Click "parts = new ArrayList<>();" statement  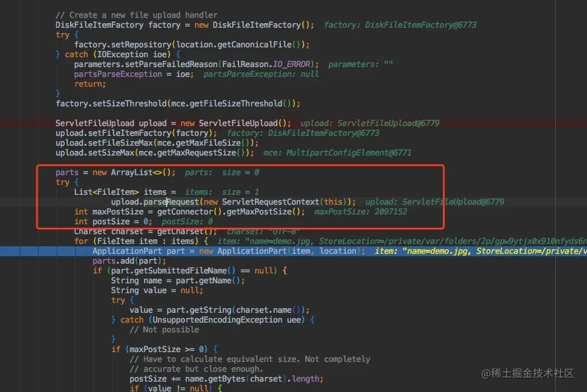coord(115,172)
